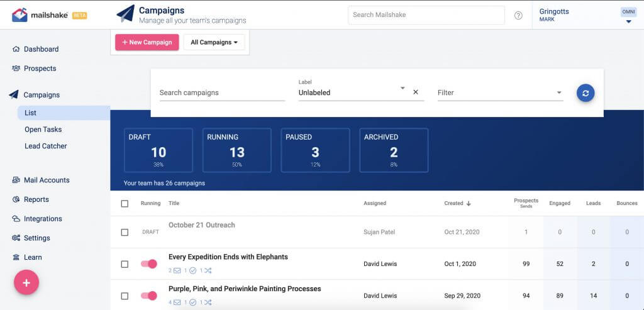The image size is (644, 310).
Task: Click the task checkmark icon for Purple, Pink campaign
Action: pos(192,302)
